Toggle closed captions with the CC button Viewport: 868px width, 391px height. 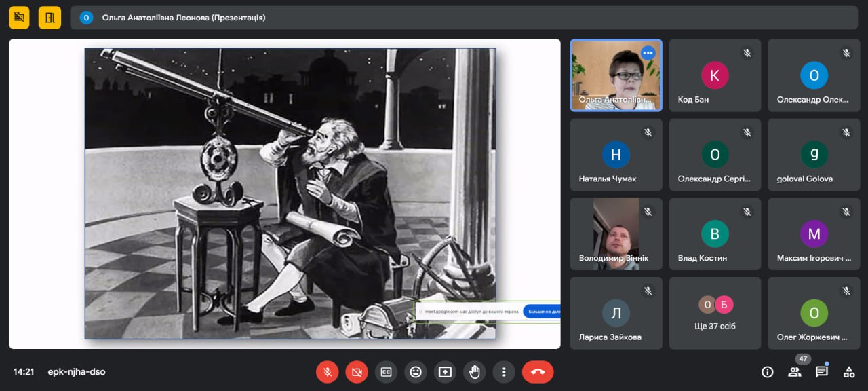tap(386, 372)
